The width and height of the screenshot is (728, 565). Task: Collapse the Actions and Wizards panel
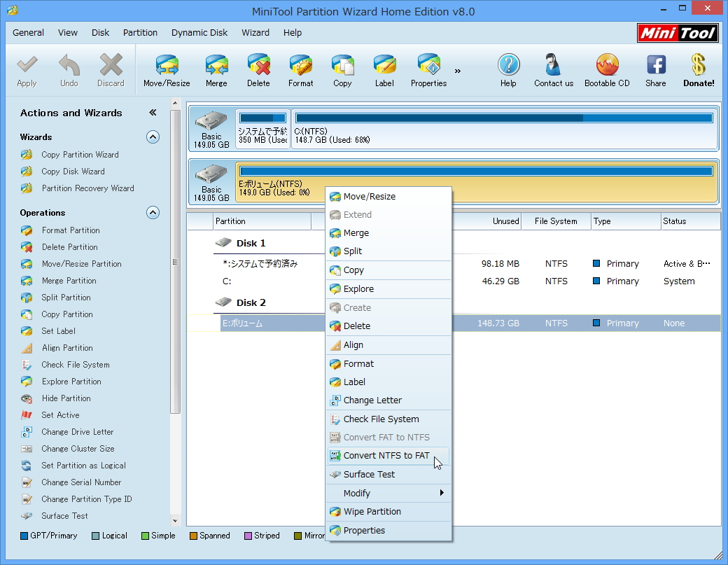coord(153,112)
